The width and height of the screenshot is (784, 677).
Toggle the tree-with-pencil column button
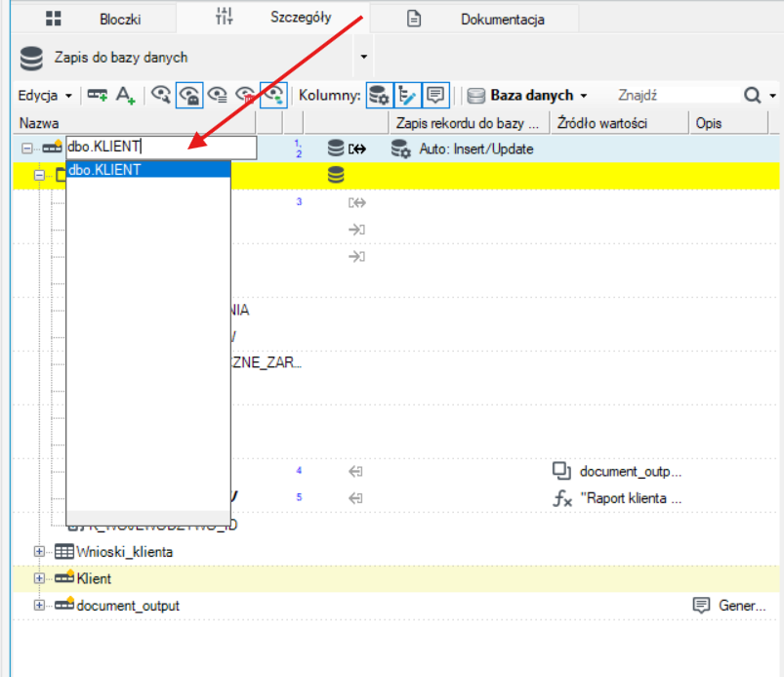pyautogui.click(x=407, y=95)
